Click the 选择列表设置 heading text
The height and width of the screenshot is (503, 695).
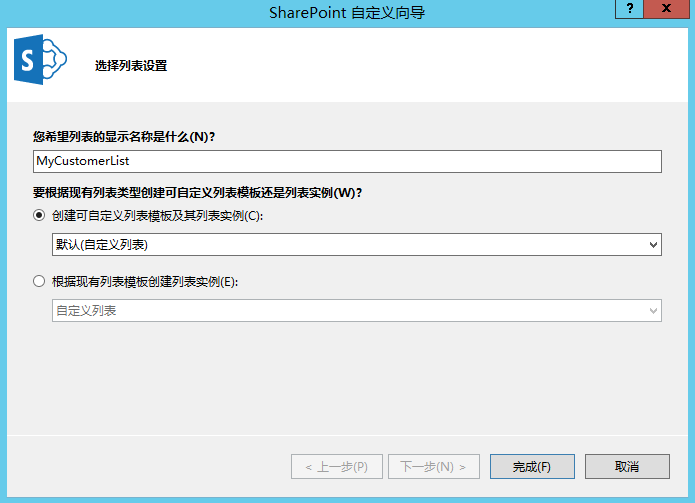pyautogui.click(x=131, y=66)
